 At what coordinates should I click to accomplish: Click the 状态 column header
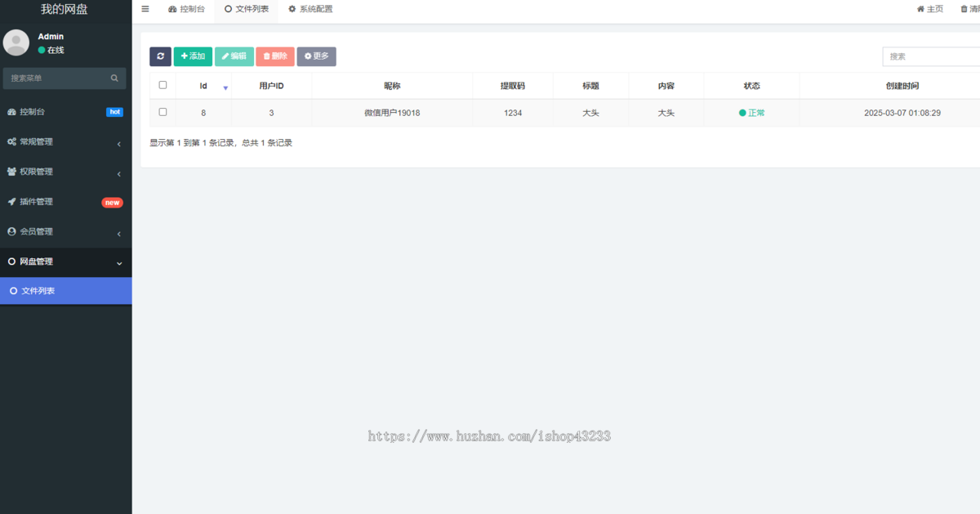point(751,86)
